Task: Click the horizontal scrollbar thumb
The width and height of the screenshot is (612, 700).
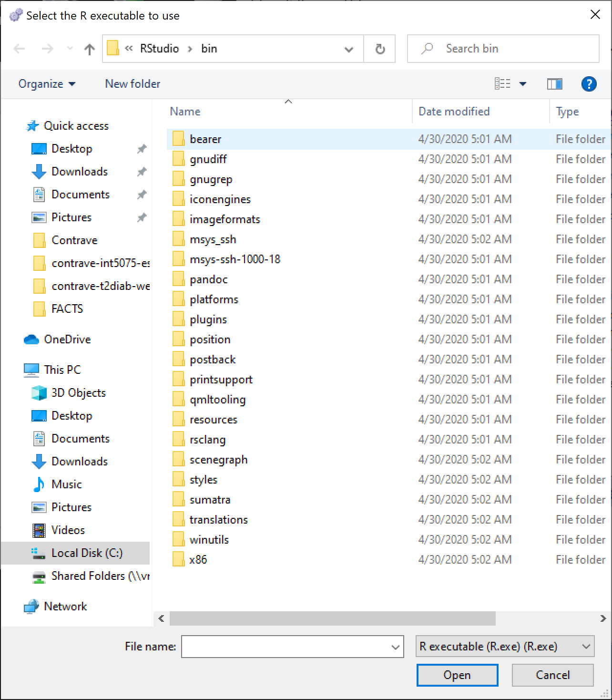Action: click(x=332, y=618)
